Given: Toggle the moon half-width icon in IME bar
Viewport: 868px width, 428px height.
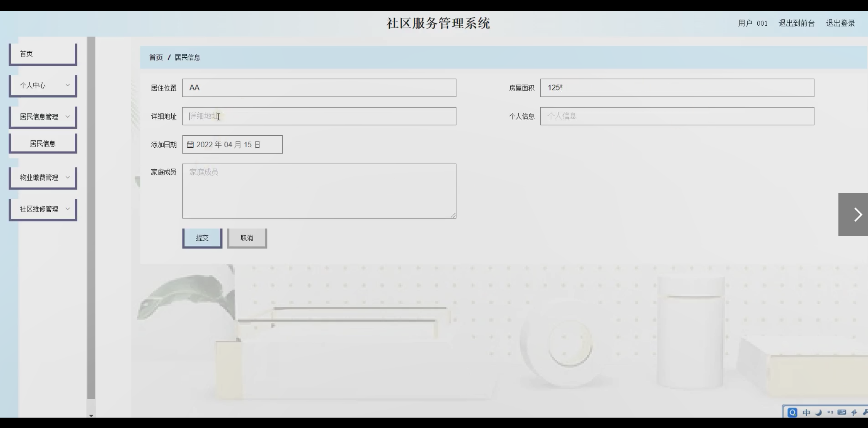Looking at the screenshot, I should point(818,412).
